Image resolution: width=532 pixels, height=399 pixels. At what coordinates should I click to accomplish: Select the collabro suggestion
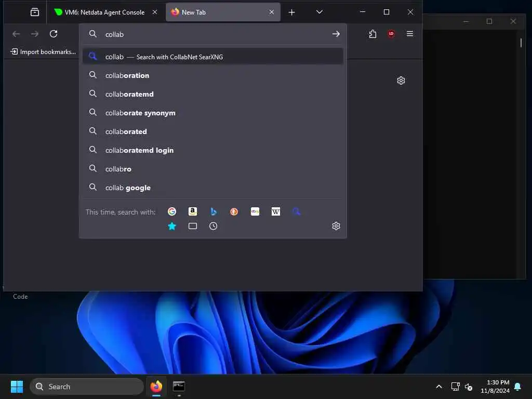click(212, 169)
